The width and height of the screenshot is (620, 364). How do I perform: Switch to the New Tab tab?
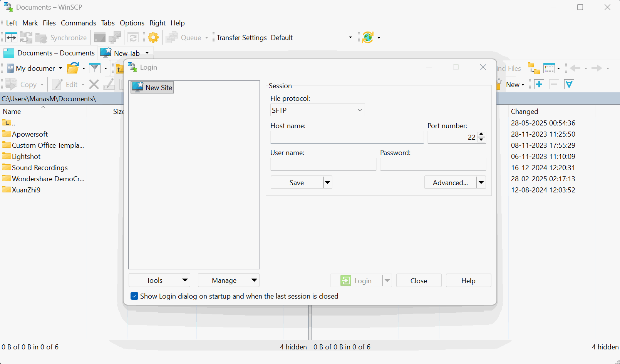(x=126, y=53)
